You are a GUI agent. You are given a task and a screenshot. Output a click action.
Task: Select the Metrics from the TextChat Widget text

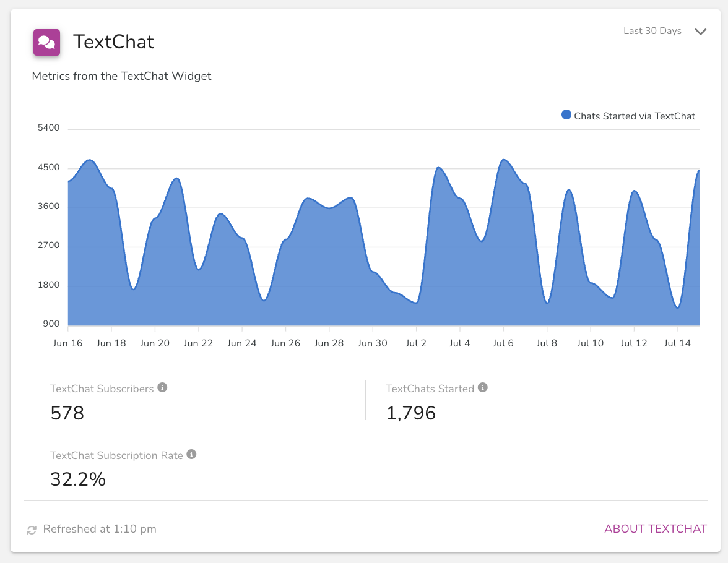[x=121, y=76]
